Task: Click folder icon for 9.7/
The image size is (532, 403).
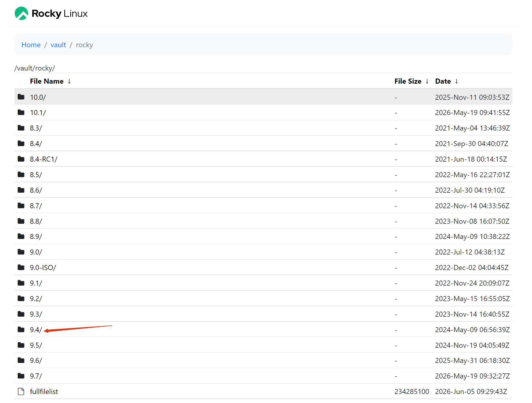Action: coord(21,376)
